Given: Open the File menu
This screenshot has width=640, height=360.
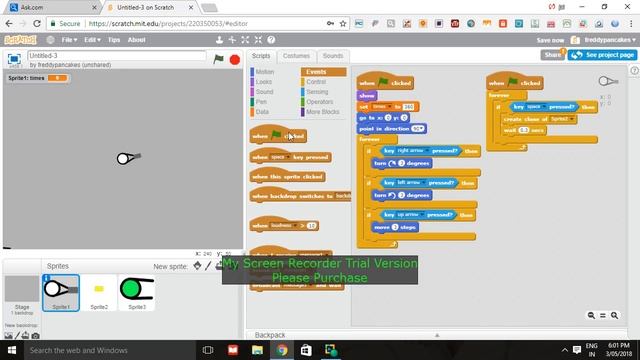Looking at the screenshot, I should coord(69,40).
